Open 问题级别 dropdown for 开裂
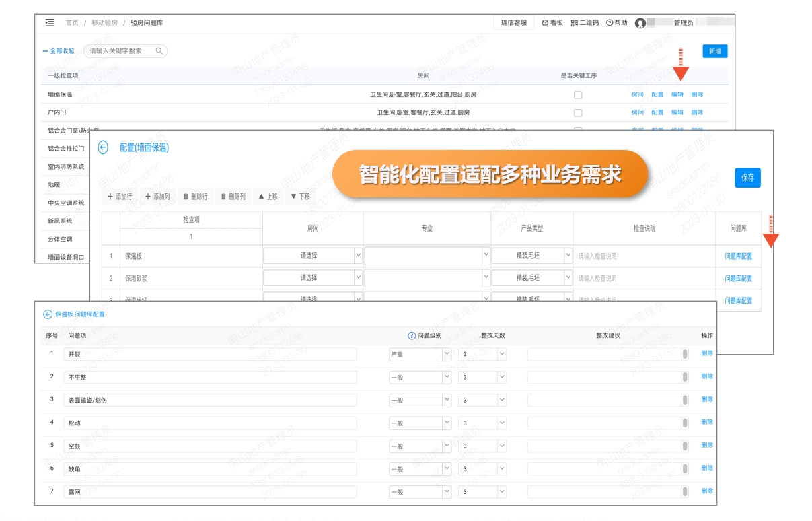Screen dimensions: 812x521 pos(446,354)
